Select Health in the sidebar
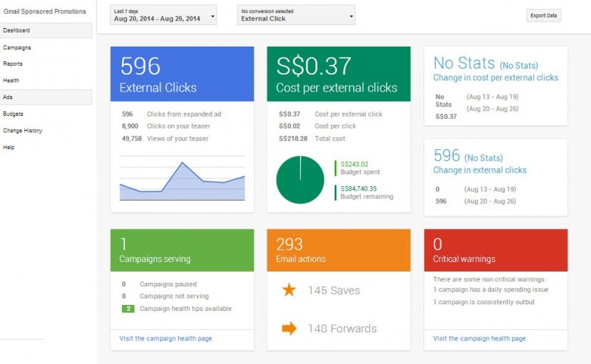 coord(11,80)
